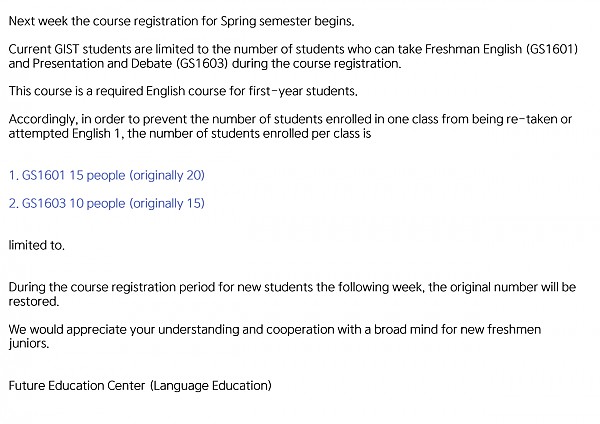Click the GS1601 15 people line
Viewport: 600px width, 424px height.
[x=106, y=175]
